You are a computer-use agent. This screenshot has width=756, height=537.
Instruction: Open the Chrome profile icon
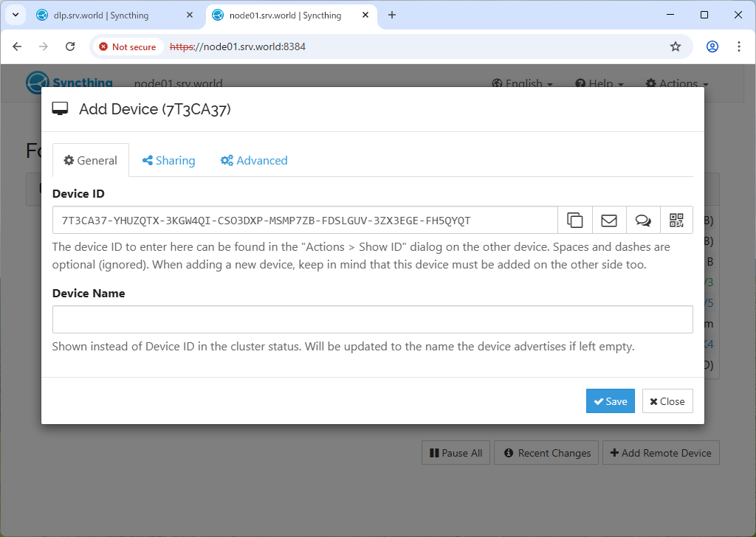coord(712,46)
